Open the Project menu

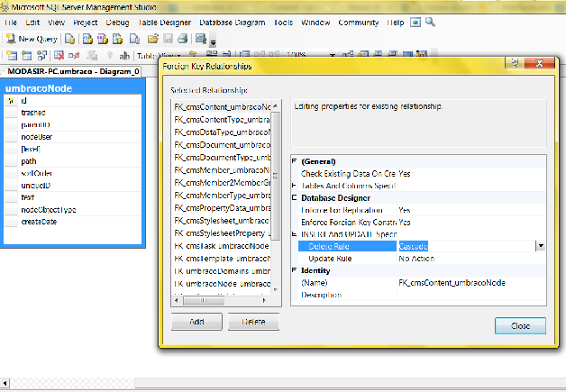tap(86, 23)
